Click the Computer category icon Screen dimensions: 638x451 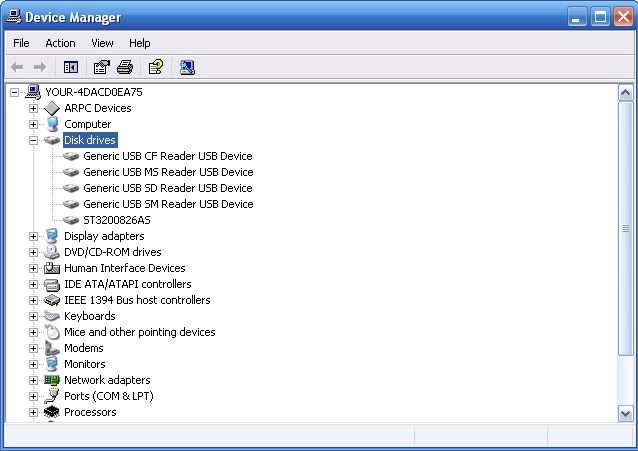click(52, 124)
